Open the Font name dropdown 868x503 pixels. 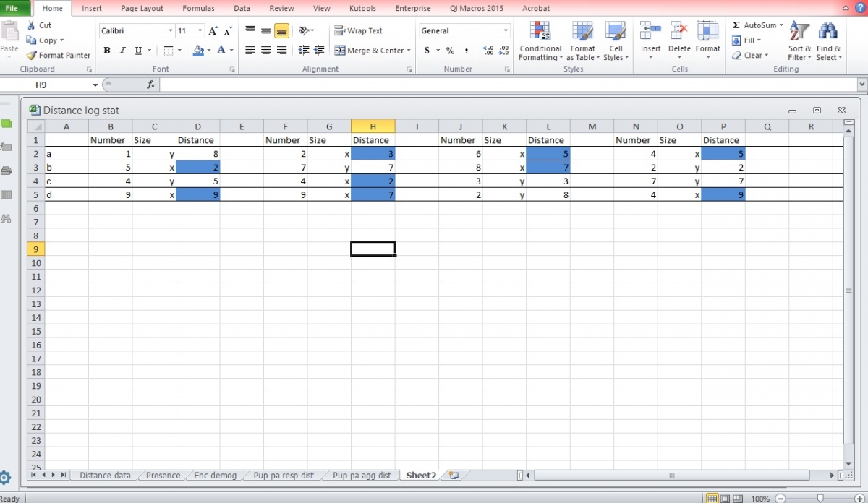tap(170, 30)
